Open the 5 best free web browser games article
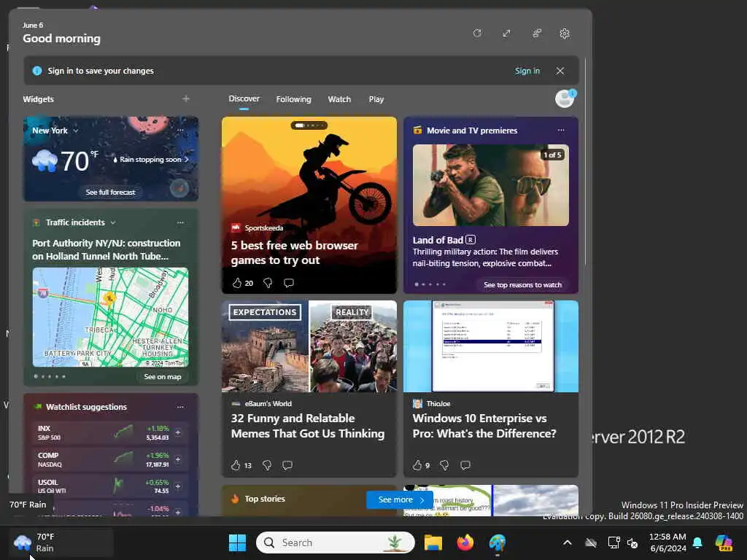Screen dimensions: 747x560 click(295, 252)
